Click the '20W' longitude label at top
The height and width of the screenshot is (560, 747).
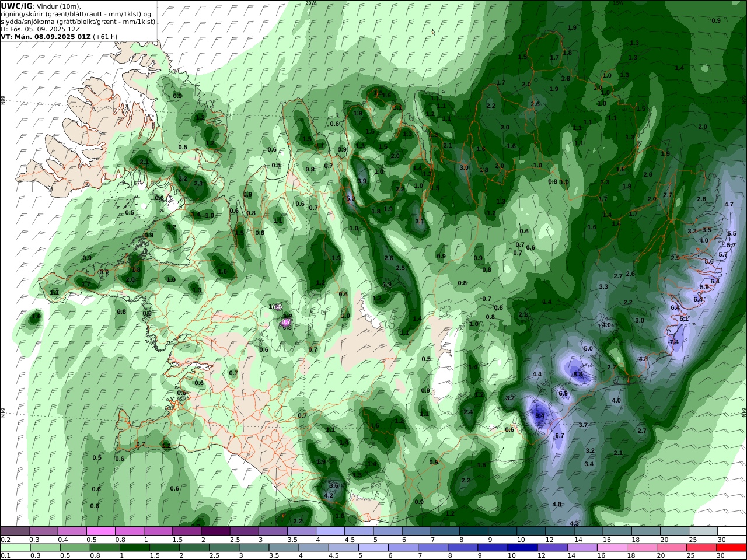310,3
